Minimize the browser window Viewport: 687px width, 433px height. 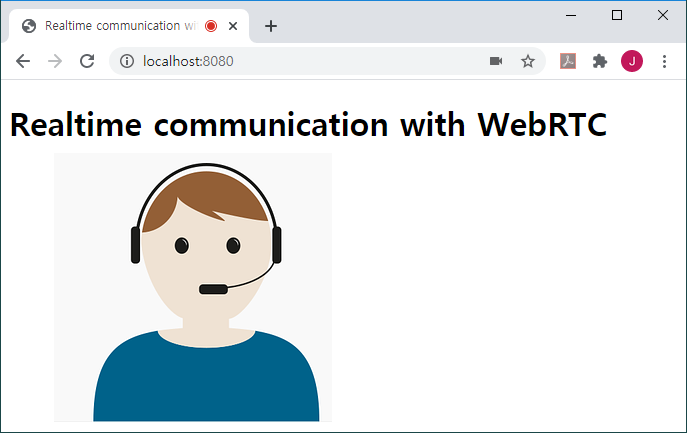[571, 15]
